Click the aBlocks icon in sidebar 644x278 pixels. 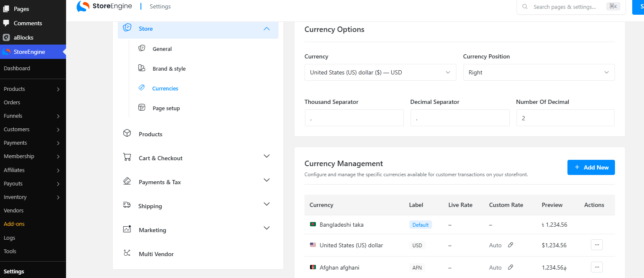coord(6,37)
